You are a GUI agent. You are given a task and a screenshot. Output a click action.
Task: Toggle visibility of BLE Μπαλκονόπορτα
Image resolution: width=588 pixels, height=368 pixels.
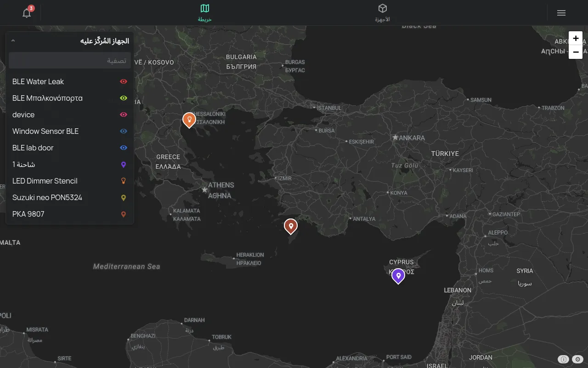click(123, 98)
